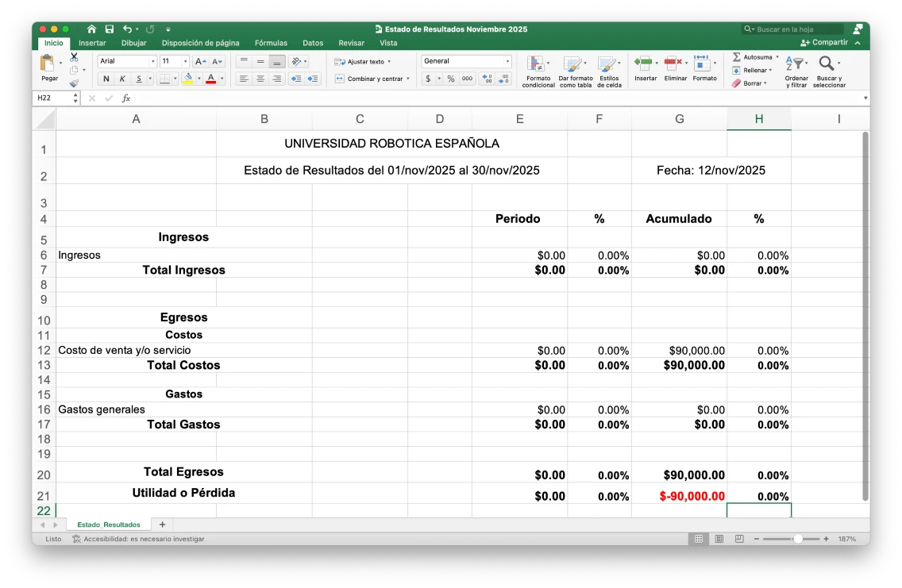Open Ordenar y filtrar
The width and height of the screenshot is (902, 588).
point(796,70)
